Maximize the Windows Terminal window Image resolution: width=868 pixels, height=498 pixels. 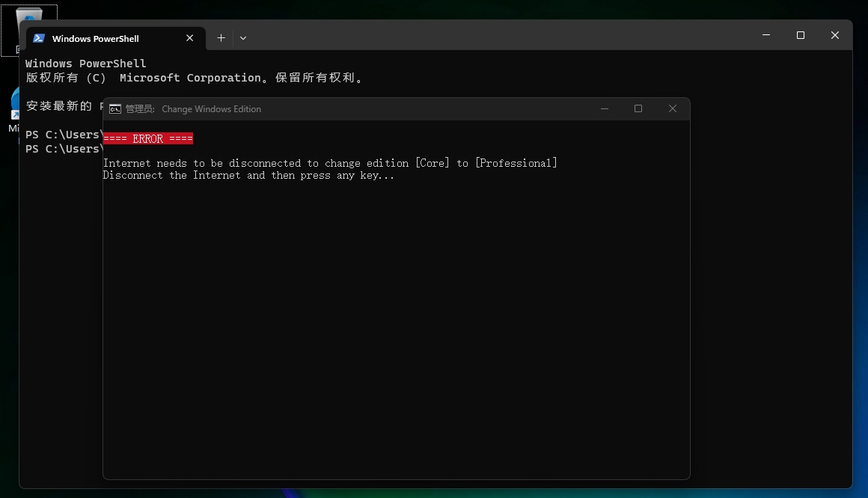click(x=801, y=35)
